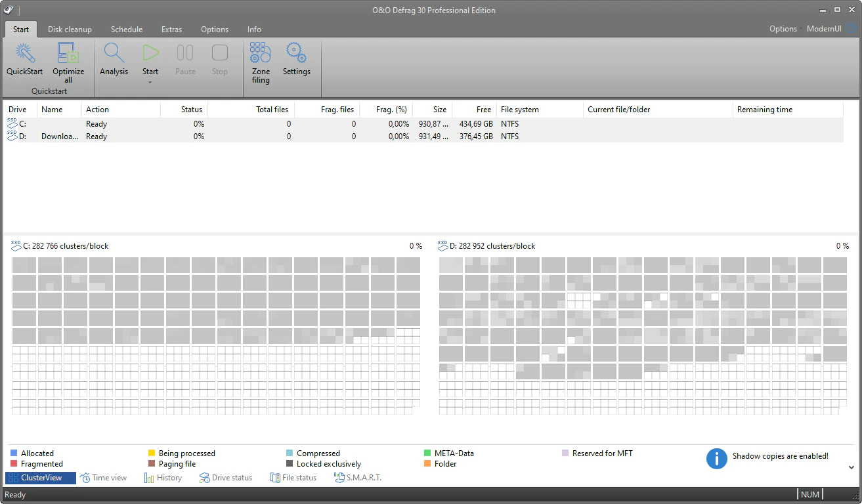Click the Options link at top right
The image size is (862, 504).
783,29
